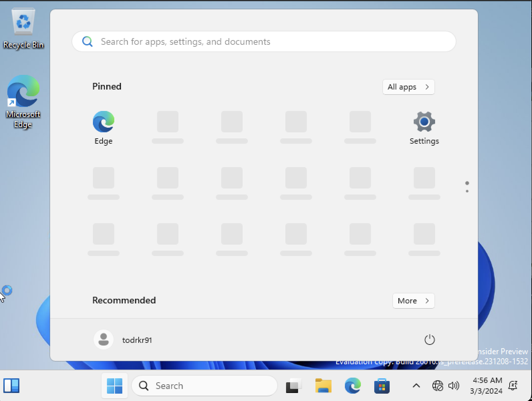Select the current pinned page dot

click(x=467, y=183)
